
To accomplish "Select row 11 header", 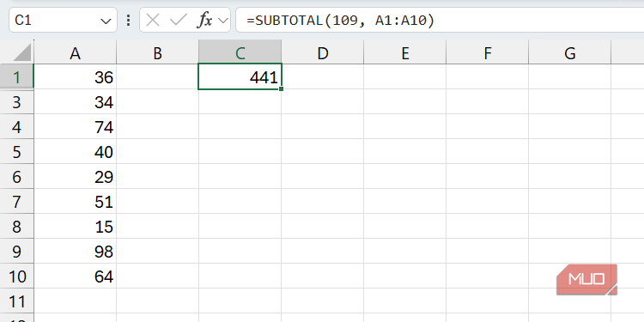I will pos(16,301).
